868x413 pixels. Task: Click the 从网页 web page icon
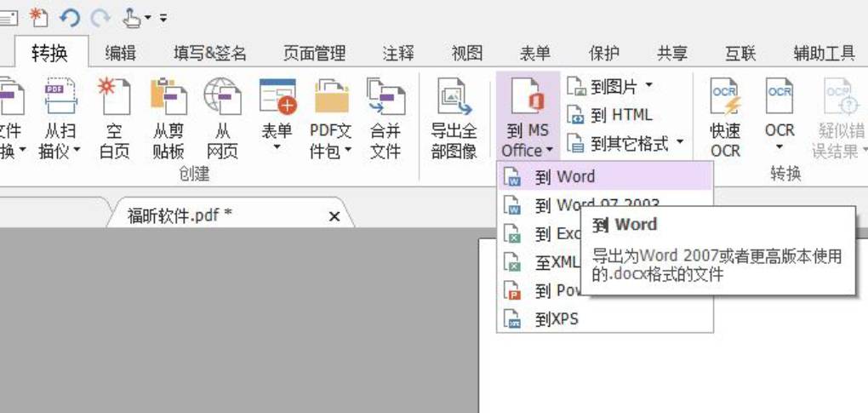click(223, 96)
